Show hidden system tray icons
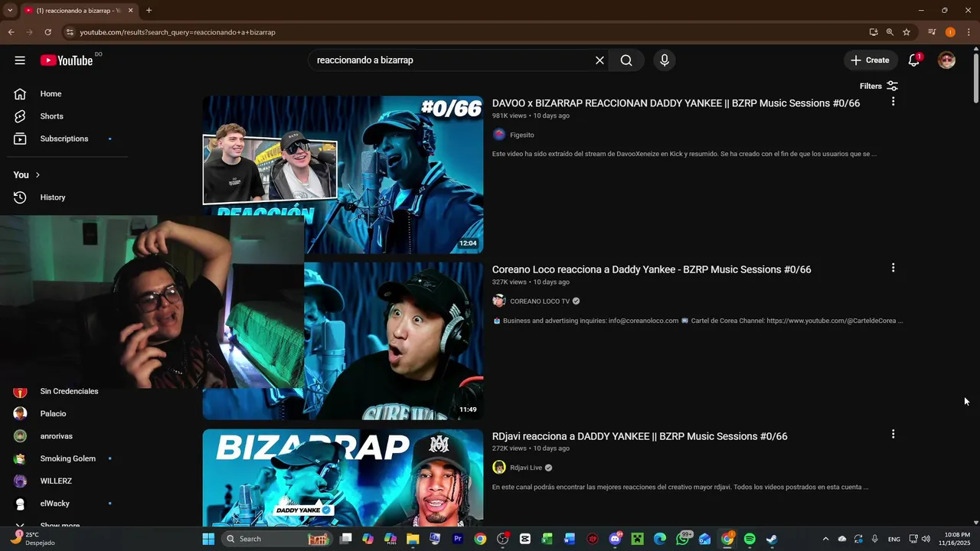Viewport: 980px width, 551px height. (x=825, y=539)
